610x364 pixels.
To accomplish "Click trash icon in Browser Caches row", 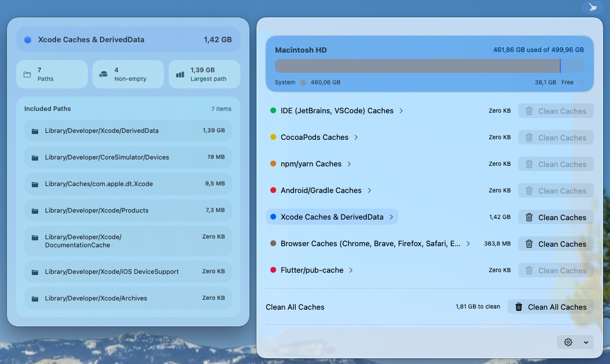I will [x=529, y=244].
